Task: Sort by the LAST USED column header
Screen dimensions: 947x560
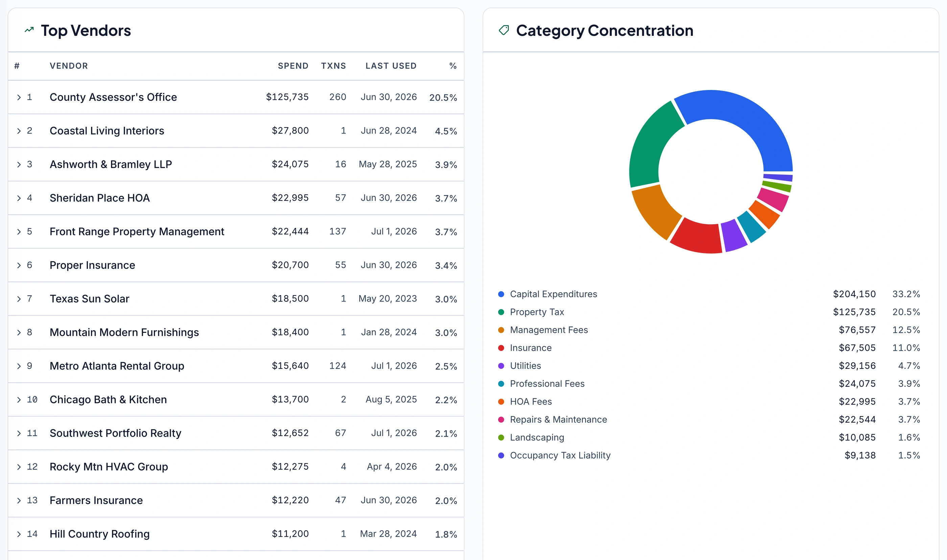Action: pos(391,66)
